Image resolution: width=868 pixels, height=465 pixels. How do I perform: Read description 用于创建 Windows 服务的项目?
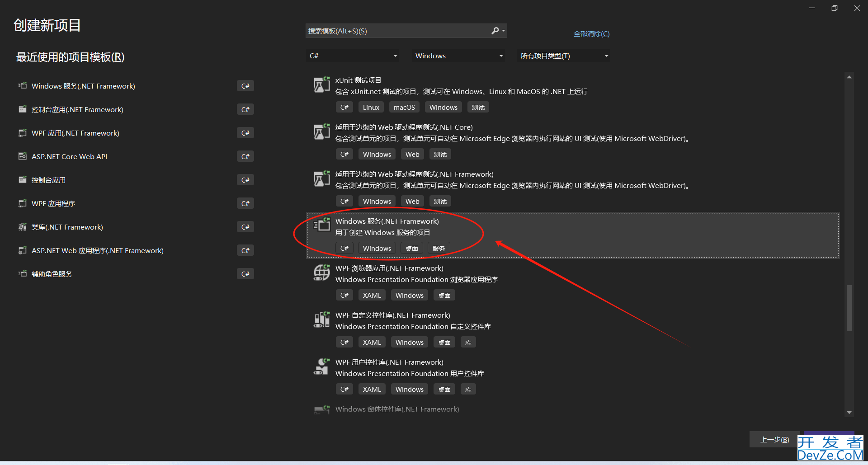382,232
